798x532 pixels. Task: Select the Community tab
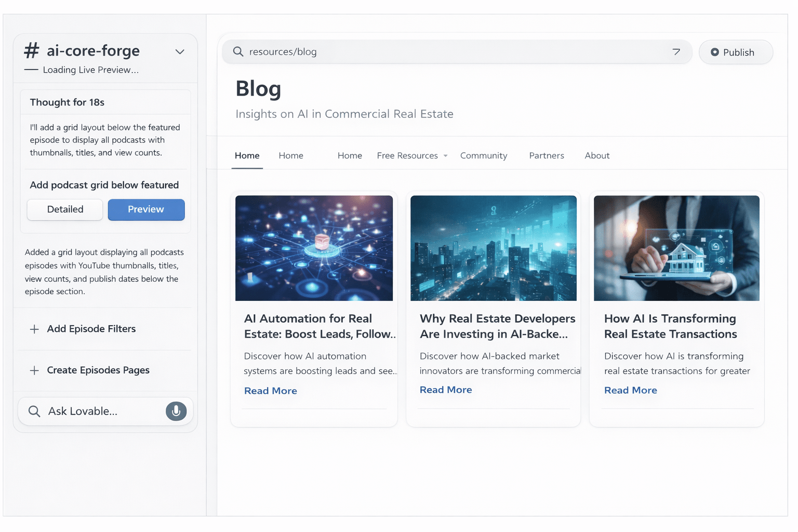click(484, 155)
